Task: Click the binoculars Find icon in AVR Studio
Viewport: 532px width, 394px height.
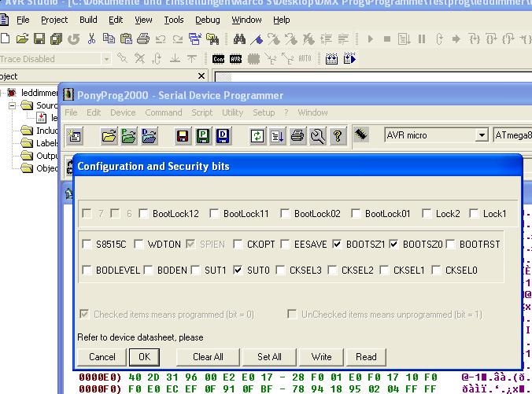Action: (x=239, y=39)
